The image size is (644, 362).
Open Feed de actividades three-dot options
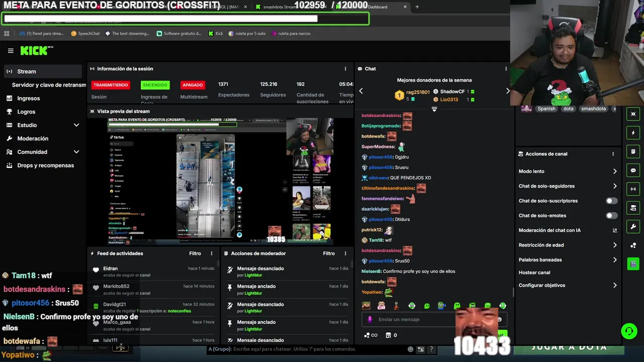click(x=211, y=253)
